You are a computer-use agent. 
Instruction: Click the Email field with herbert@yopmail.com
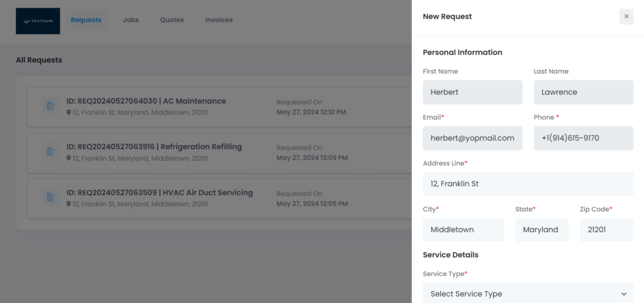[472, 138]
